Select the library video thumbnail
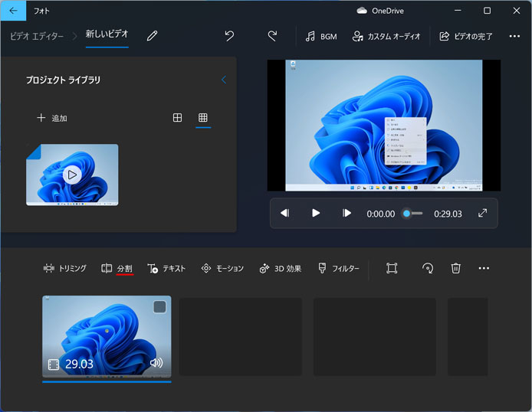532x412 pixels. pyautogui.click(x=72, y=175)
